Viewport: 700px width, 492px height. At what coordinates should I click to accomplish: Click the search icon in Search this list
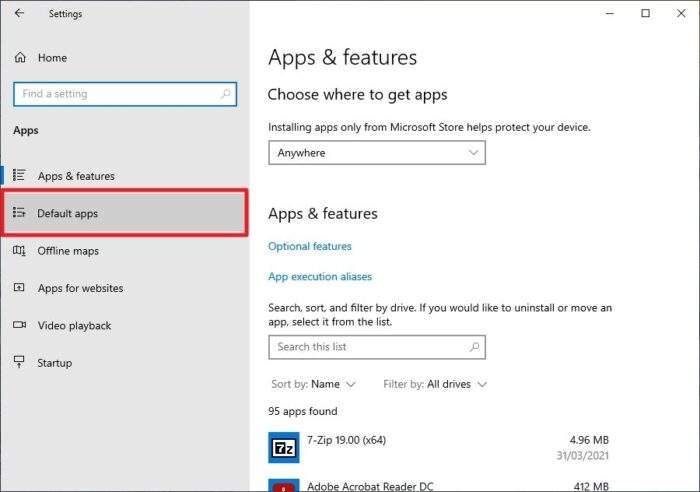click(x=474, y=347)
